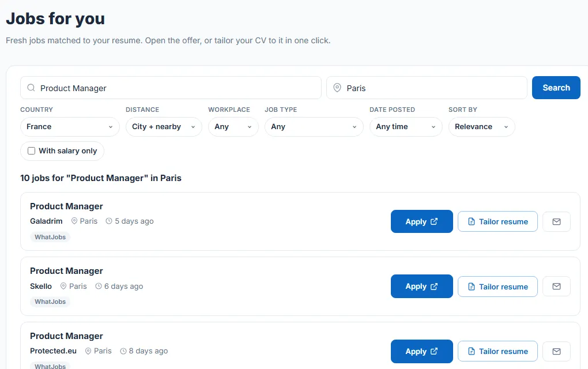Click the blue Search button
This screenshot has height=369, width=588.
click(556, 88)
